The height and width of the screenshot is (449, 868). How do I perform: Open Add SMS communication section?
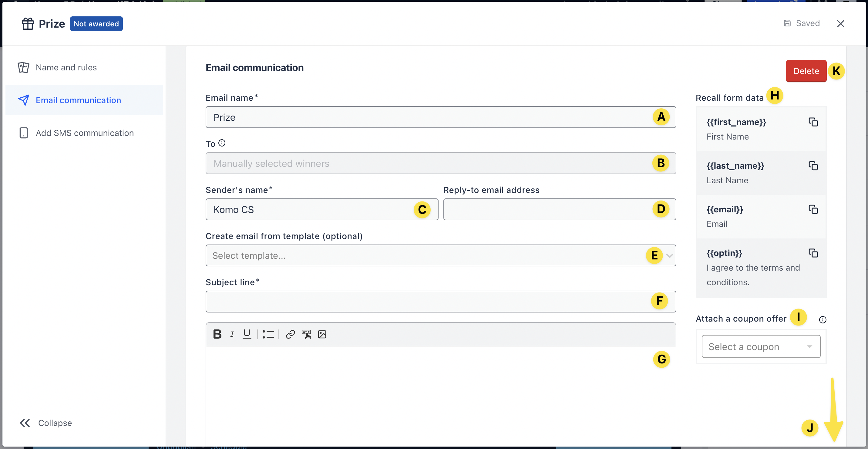click(x=84, y=133)
